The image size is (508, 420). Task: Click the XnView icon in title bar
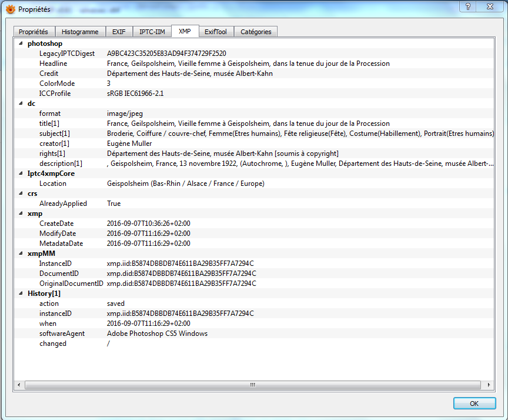coord(9,9)
